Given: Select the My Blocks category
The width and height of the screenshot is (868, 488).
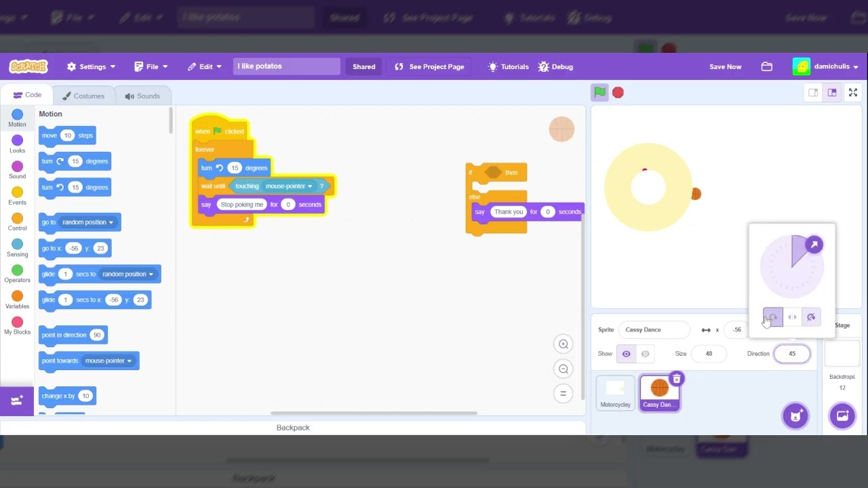Looking at the screenshot, I should (17, 327).
